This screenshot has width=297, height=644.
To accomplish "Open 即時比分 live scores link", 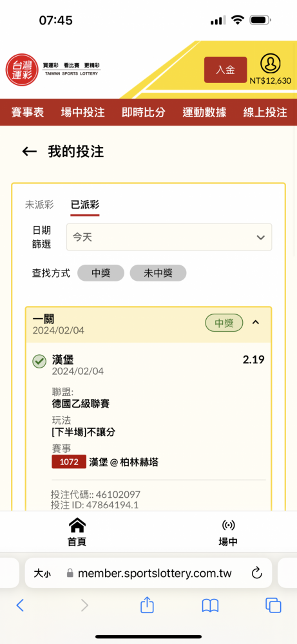I will 144,112.
